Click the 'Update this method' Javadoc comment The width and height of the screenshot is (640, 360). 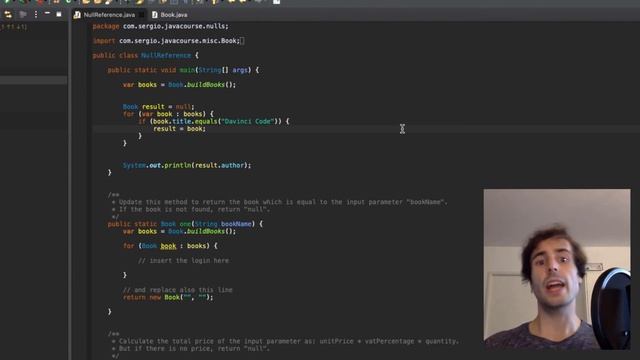[280, 202]
